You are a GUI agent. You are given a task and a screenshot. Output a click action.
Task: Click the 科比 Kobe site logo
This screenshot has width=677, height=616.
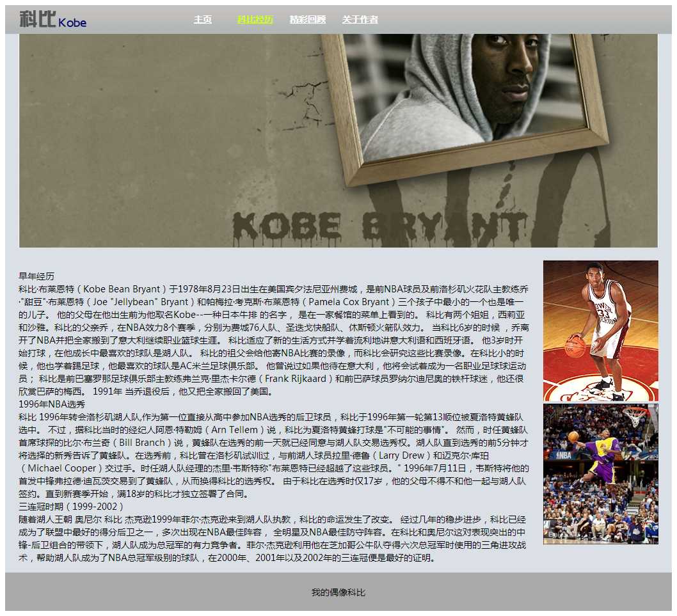52,20
